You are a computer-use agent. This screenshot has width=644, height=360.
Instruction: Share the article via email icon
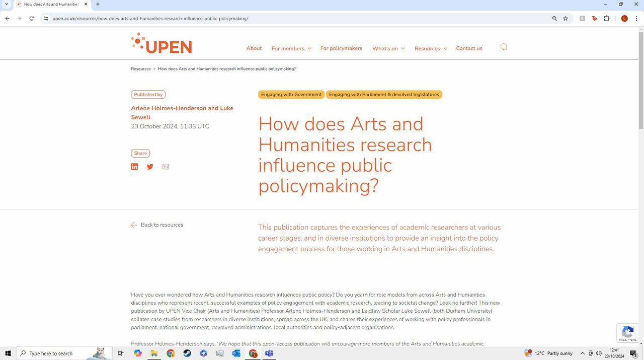(166, 167)
